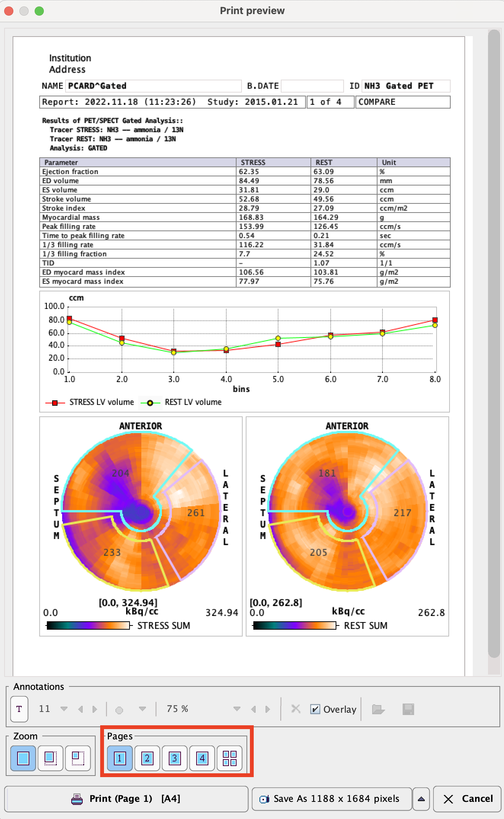This screenshot has width=504, height=819.
Task: Show all pages grid view
Action: point(229,758)
